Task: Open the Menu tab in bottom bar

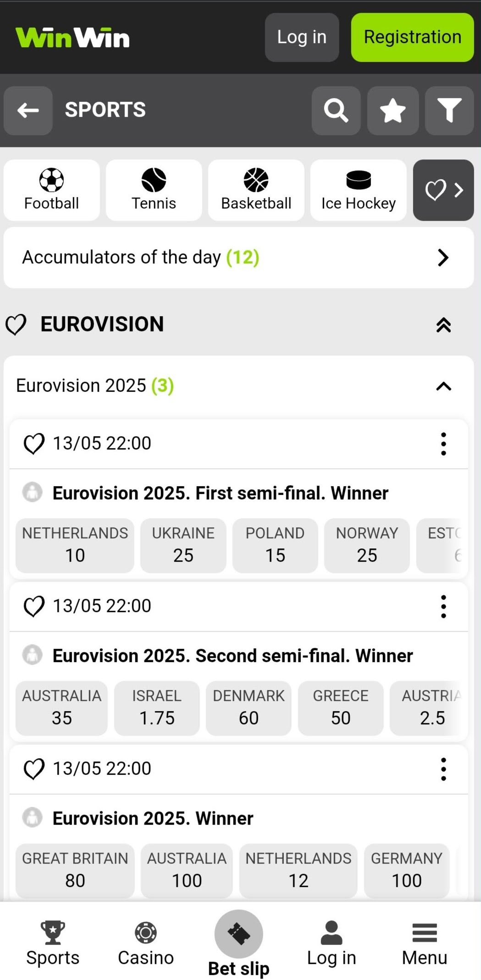Action: pyautogui.click(x=424, y=944)
